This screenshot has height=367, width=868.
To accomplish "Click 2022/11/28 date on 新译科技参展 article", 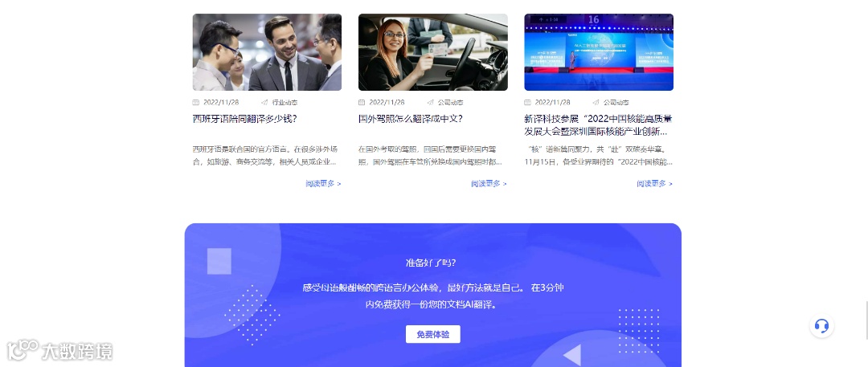I will point(552,103).
